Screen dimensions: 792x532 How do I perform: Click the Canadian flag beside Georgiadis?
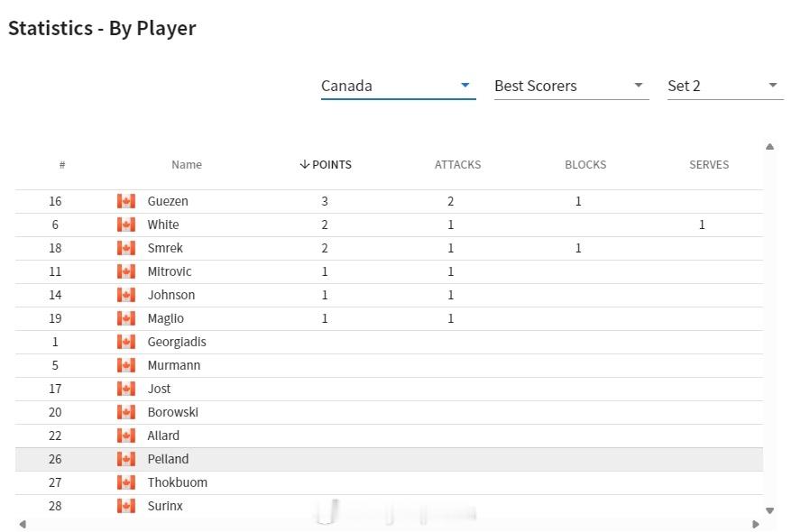point(126,342)
